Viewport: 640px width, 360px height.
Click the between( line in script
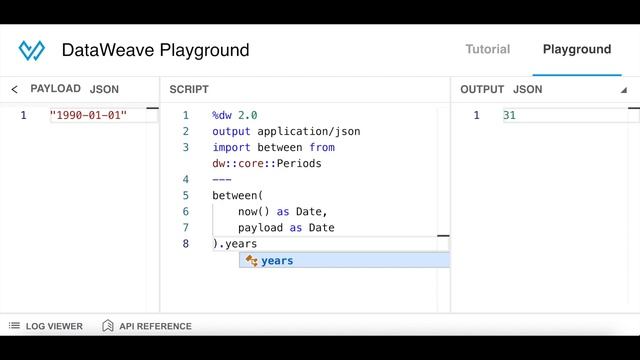(238, 195)
